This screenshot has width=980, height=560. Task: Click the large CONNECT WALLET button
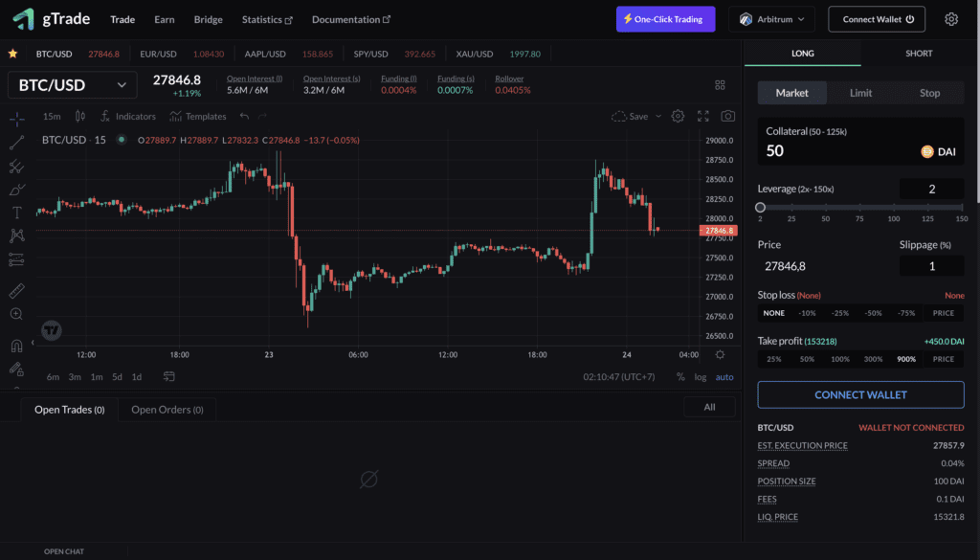860,395
